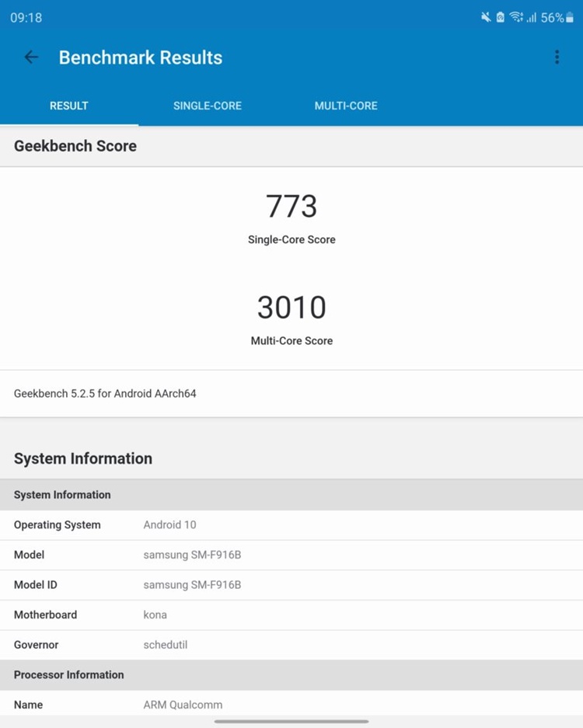Tap the gray System Information subsection header
583x728 pixels.
(x=291, y=495)
